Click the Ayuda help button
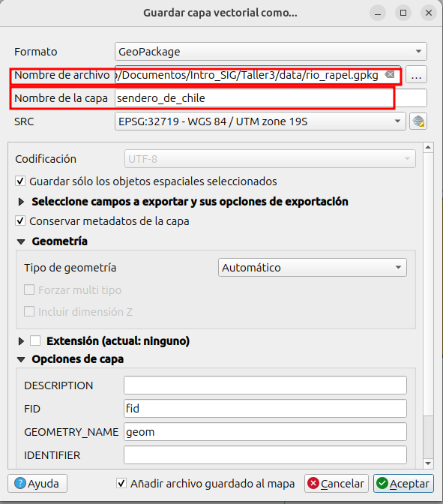This screenshot has width=443, height=504. (x=37, y=483)
